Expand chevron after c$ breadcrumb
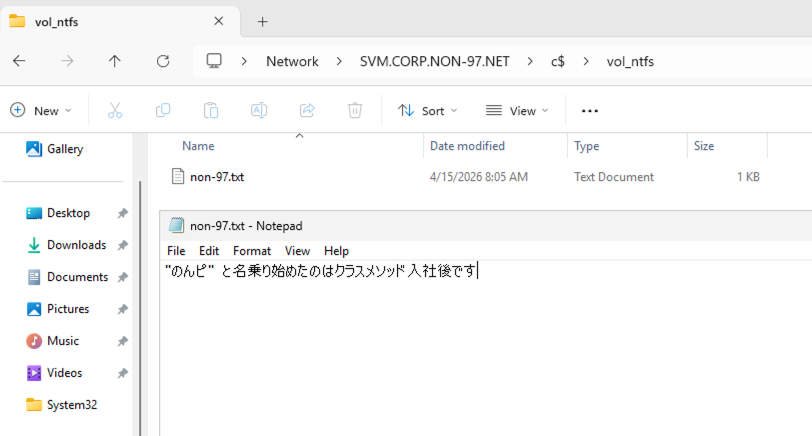This screenshot has height=436, width=812. 586,62
